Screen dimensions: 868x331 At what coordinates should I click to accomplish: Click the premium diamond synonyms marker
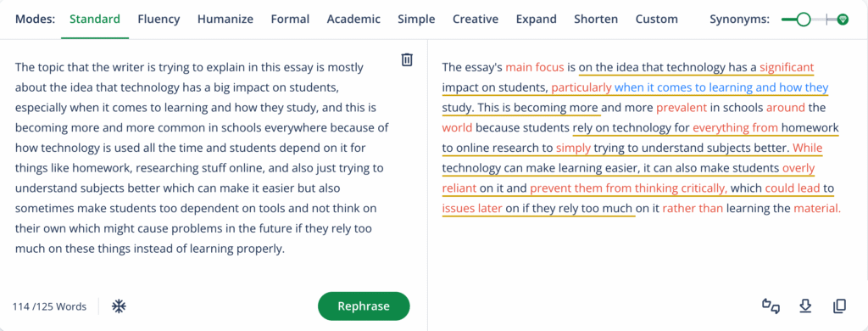tap(843, 20)
